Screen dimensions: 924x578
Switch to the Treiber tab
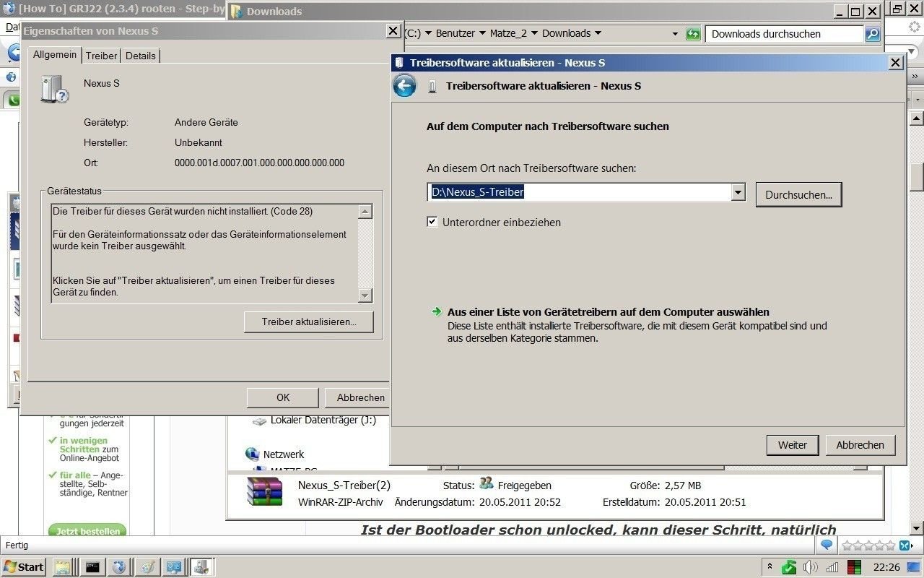click(101, 56)
